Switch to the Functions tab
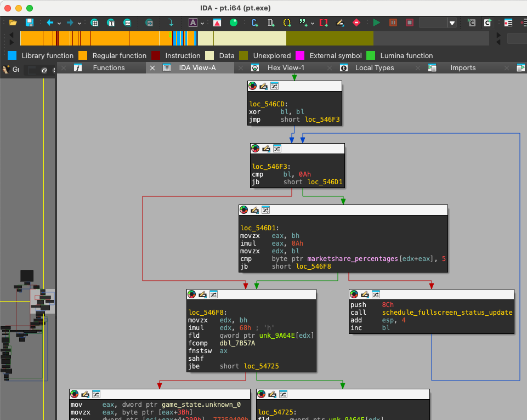Screen dimensions: 527x420 [x=109, y=68]
